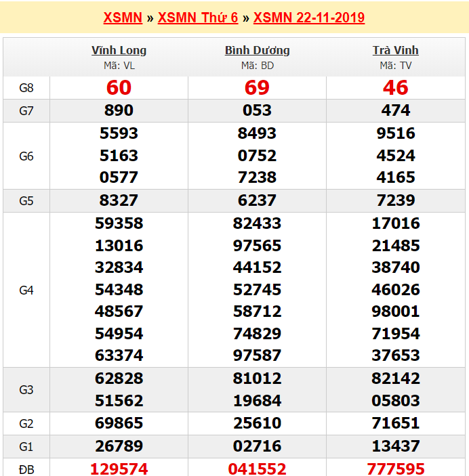Screen dimensions: 469x476
Task: Click the G1 number 13437
Action: 395,446
